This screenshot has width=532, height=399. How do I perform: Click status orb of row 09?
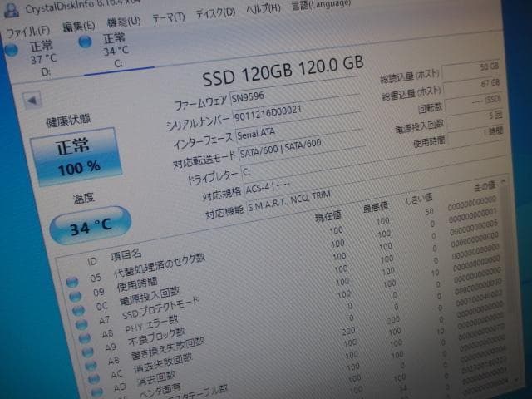point(75,296)
